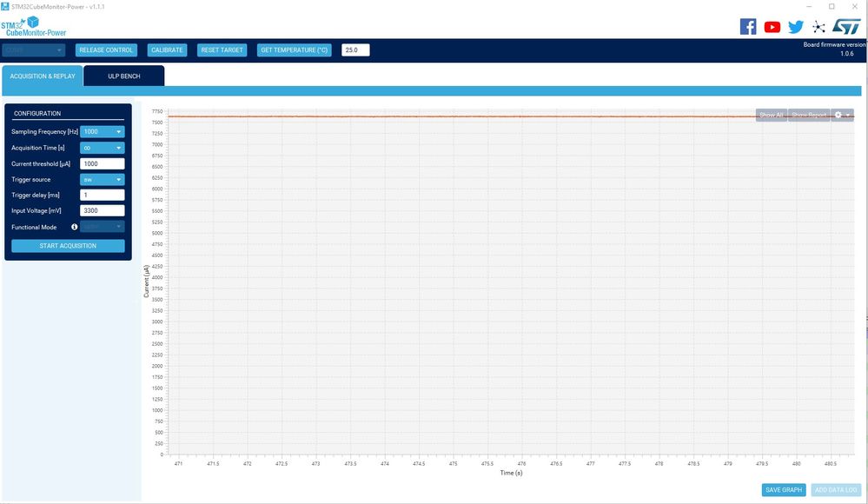This screenshot has height=504, width=868.
Task: Click the 'Trigger source' label
Action: [31, 180]
